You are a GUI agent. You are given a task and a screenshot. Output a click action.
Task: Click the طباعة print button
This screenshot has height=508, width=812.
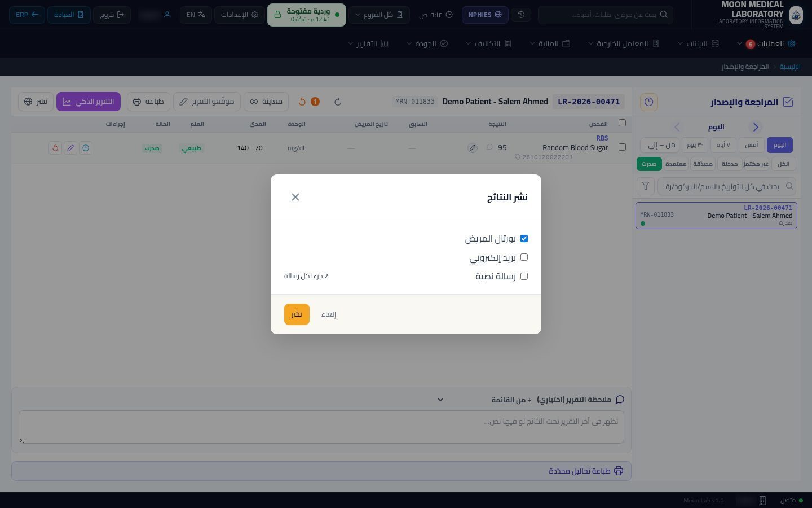(x=148, y=102)
